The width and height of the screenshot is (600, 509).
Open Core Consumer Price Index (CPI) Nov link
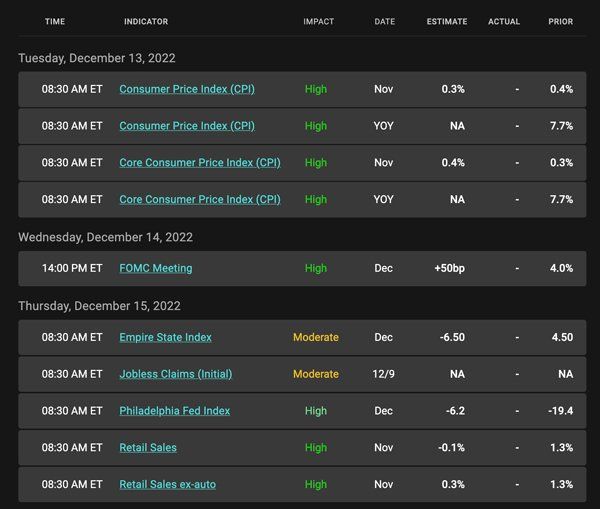[x=200, y=163]
